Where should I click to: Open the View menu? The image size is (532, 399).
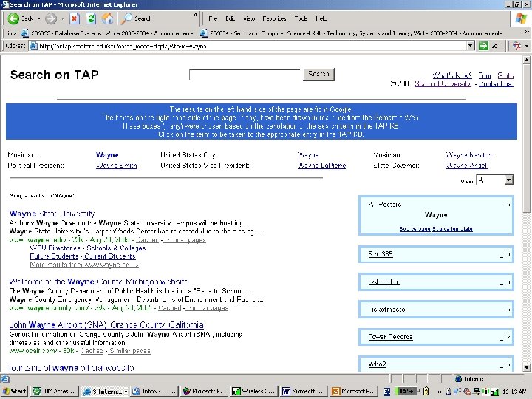coord(249,18)
